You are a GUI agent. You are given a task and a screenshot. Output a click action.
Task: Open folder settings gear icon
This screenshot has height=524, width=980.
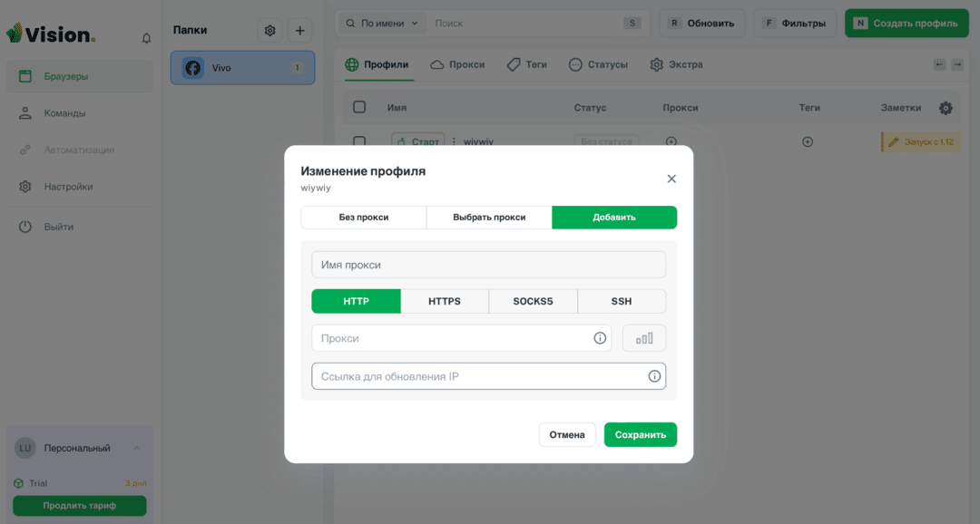(x=270, y=31)
